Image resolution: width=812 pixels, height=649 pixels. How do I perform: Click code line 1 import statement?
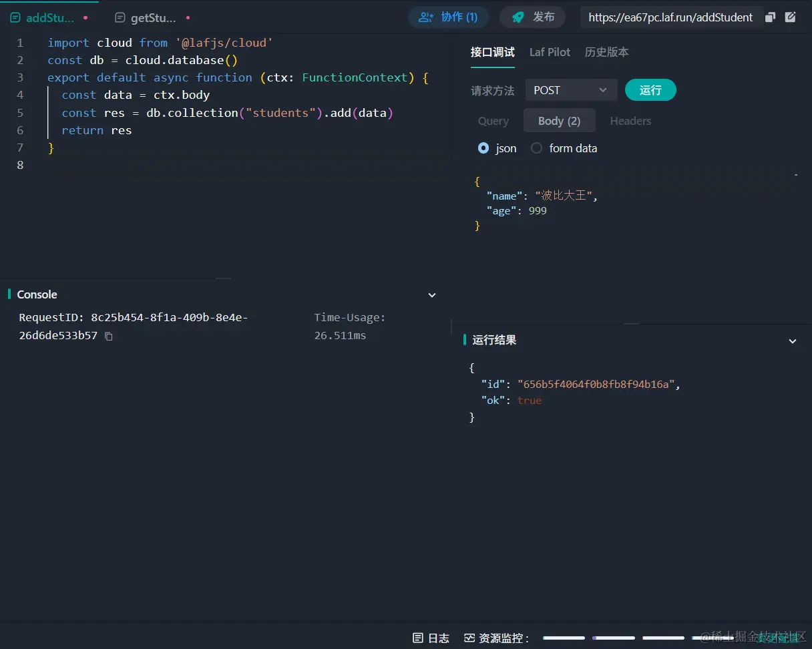click(x=160, y=43)
